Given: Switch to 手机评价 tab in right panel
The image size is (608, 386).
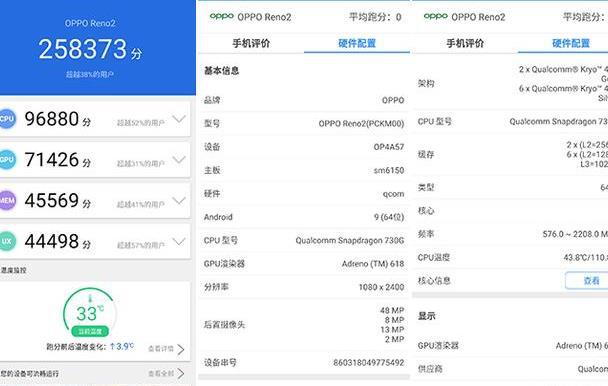Looking at the screenshot, I should point(465,43).
